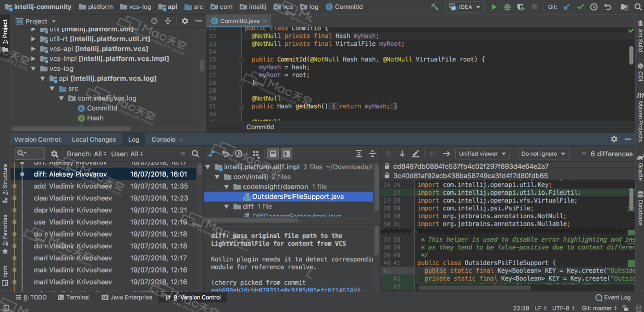The image size is (644, 312).
Task: Start the debugger using the bug icon
Action: [x=506, y=7]
